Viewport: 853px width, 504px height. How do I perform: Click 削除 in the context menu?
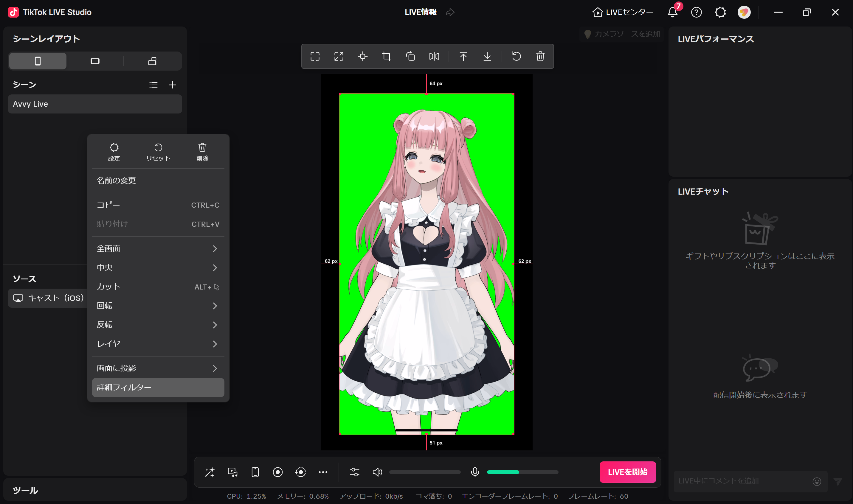pyautogui.click(x=202, y=152)
